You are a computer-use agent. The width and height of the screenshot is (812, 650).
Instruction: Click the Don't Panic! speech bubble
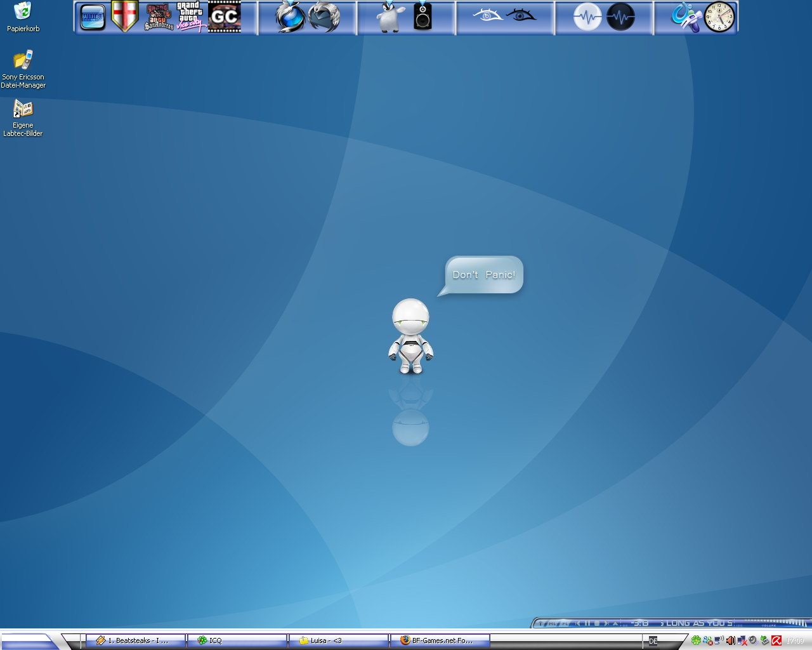click(x=482, y=275)
